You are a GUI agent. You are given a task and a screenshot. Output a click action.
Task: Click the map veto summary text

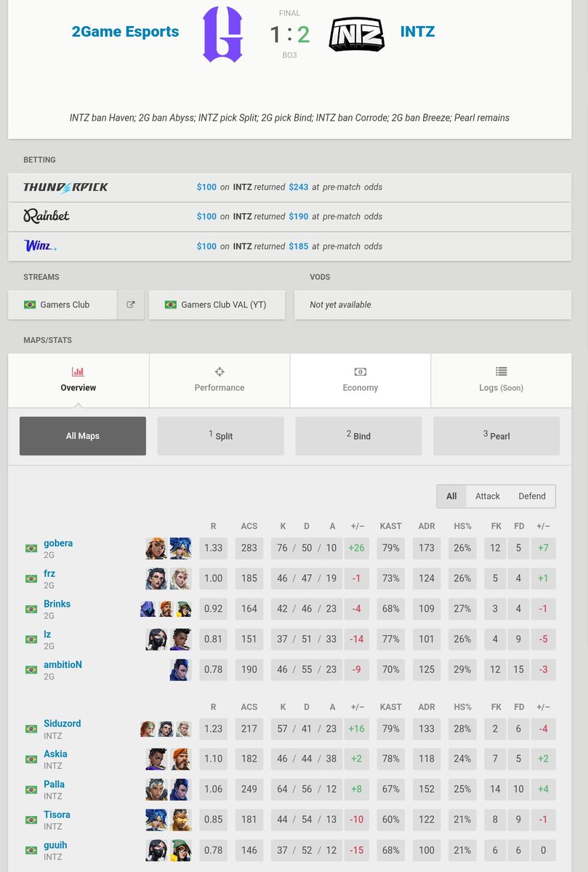[289, 118]
